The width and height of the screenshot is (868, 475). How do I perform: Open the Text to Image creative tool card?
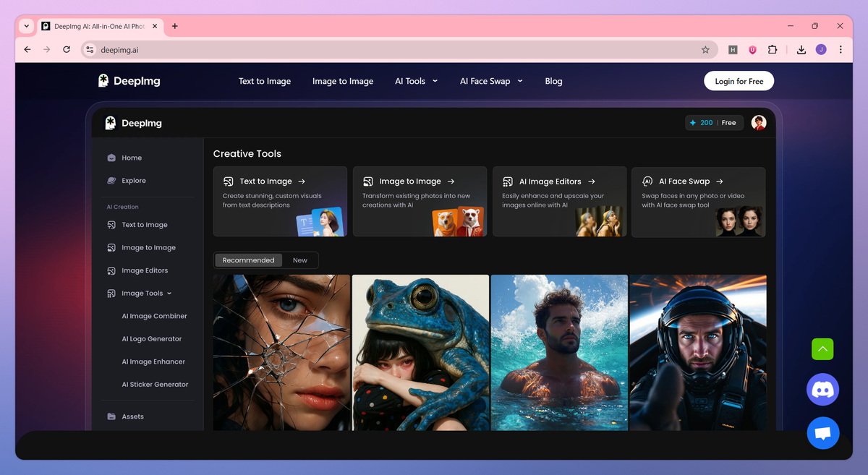(280, 202)
